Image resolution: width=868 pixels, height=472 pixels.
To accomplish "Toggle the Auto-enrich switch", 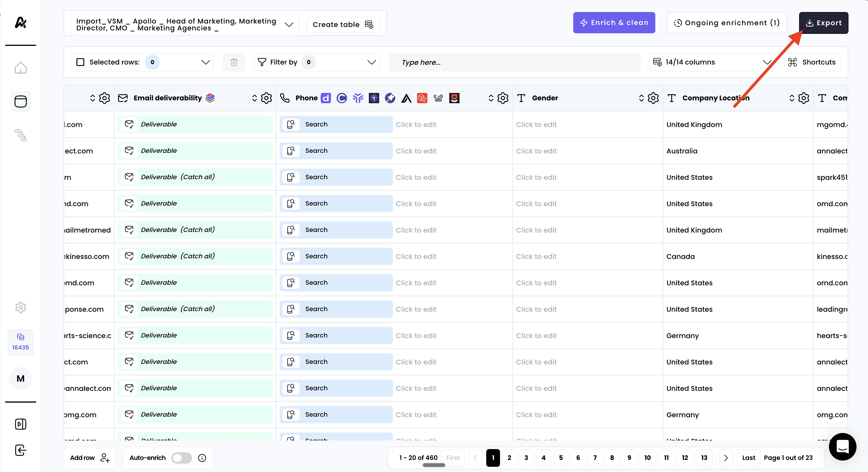I will tap(182, 458).
